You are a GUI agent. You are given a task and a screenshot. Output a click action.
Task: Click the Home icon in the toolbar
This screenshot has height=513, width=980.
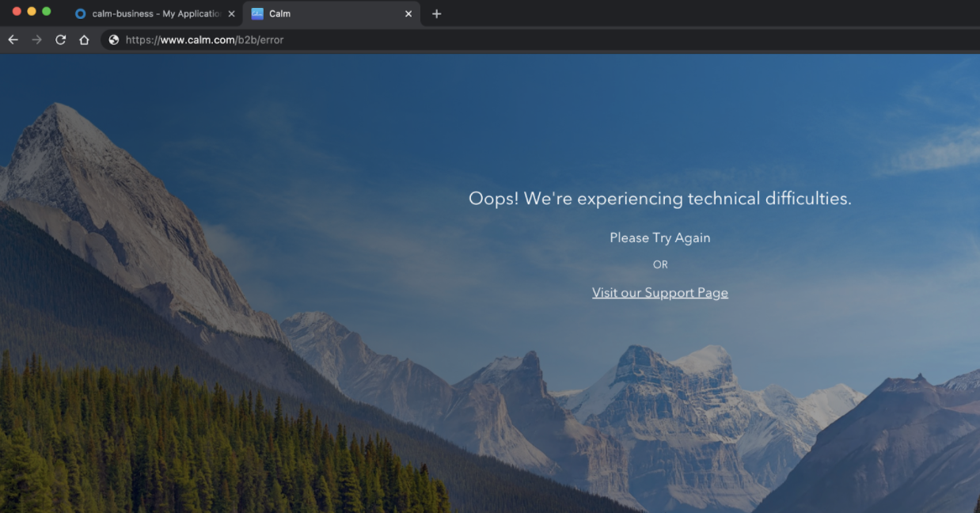[x=84, y=40]
